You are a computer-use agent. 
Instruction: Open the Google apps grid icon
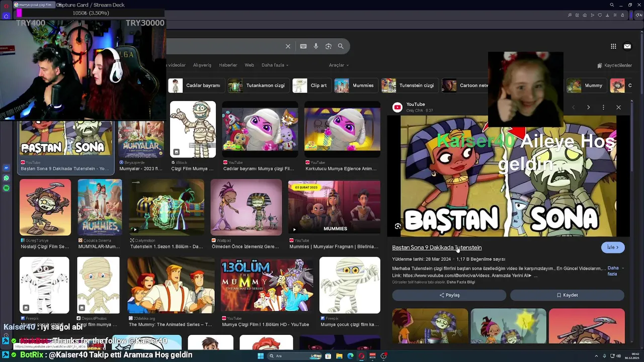click(613, 46)
